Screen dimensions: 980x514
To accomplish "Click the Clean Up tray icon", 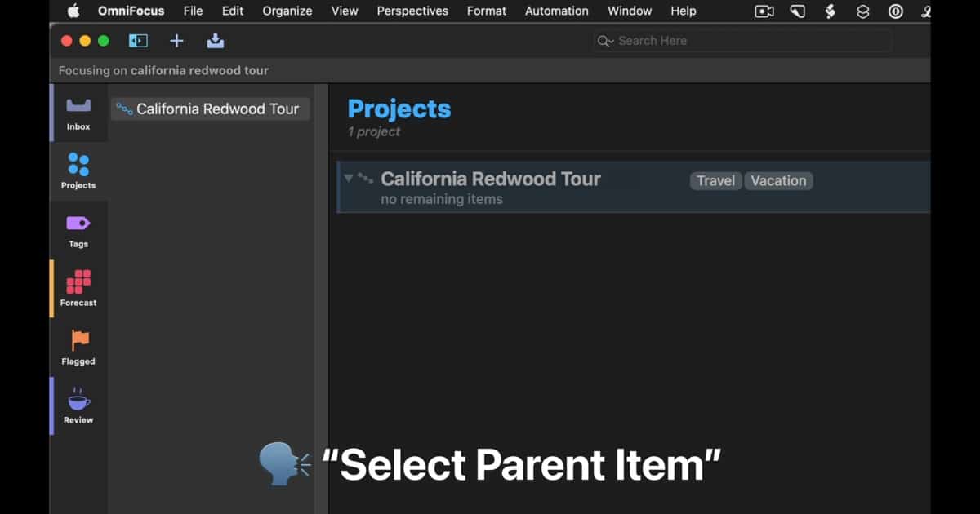I will [215, 41].
